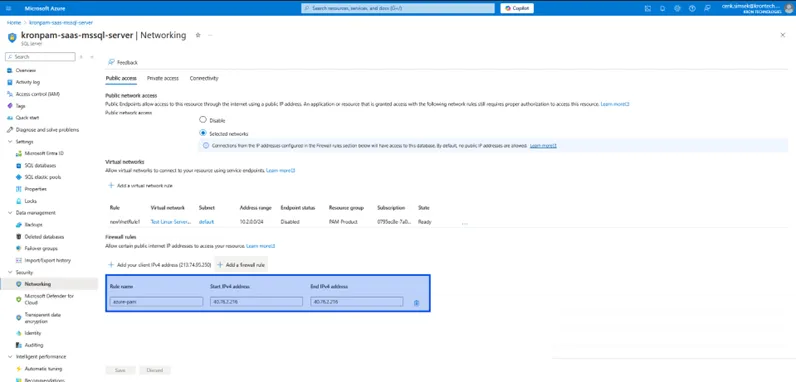Focus the global search resources box

(397, 8)
